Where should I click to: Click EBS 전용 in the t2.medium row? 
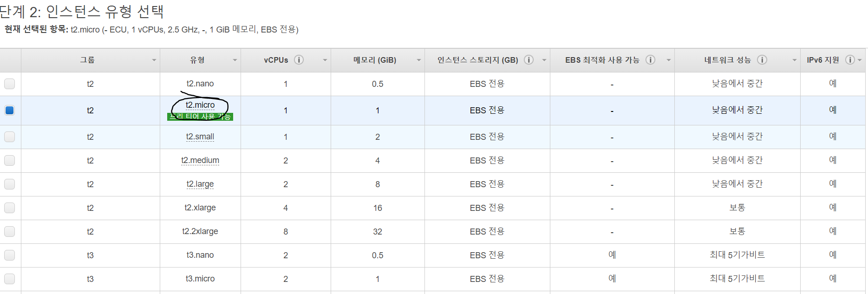[487, 160]
